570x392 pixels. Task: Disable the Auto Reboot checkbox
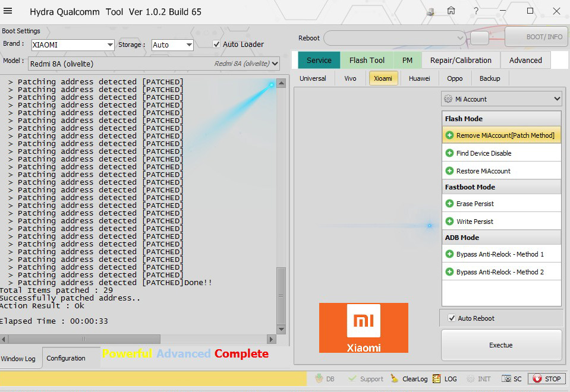(452, 318)
